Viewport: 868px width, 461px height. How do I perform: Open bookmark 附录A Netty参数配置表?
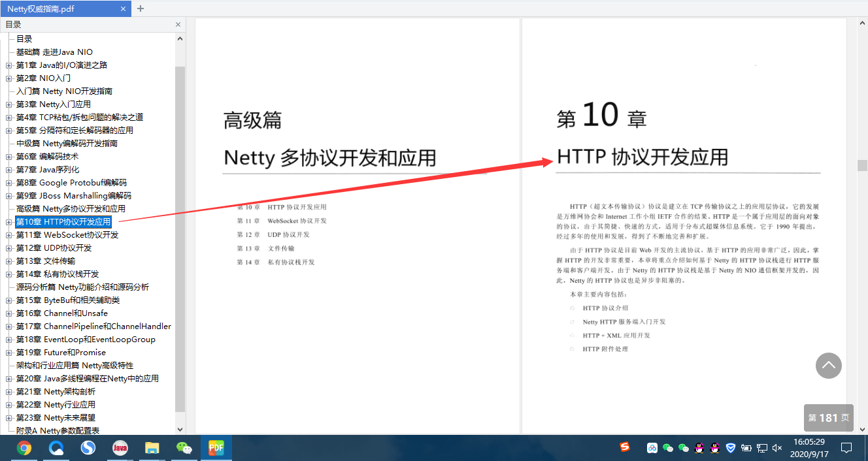pyautogui.click(x=58, y=431)
